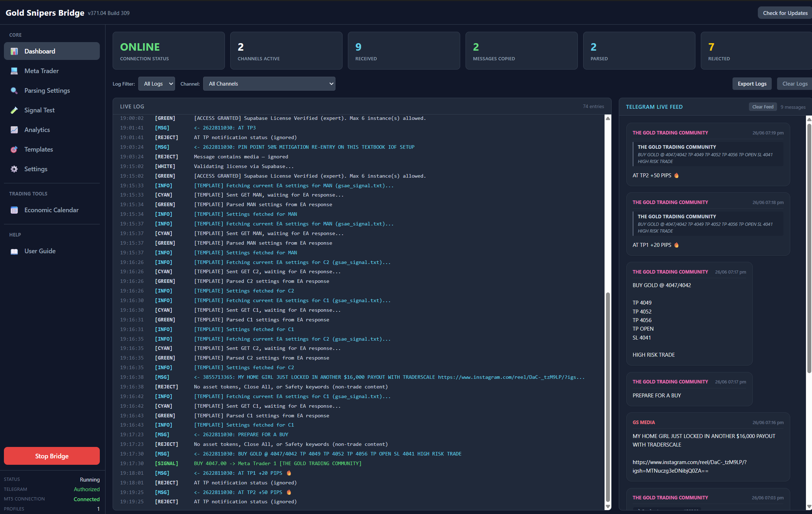812x514 pixels.
Task: Open the Analytics page
Action: point(52,129)
